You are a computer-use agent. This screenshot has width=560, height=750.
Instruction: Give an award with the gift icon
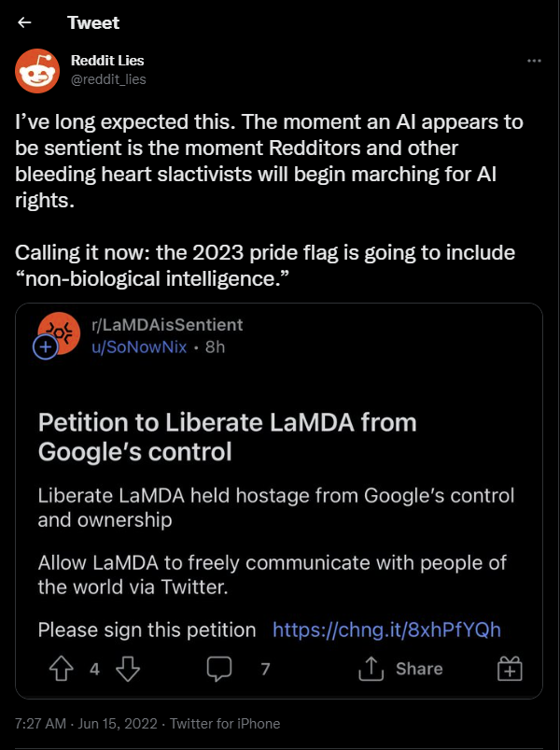pos(510,668)
